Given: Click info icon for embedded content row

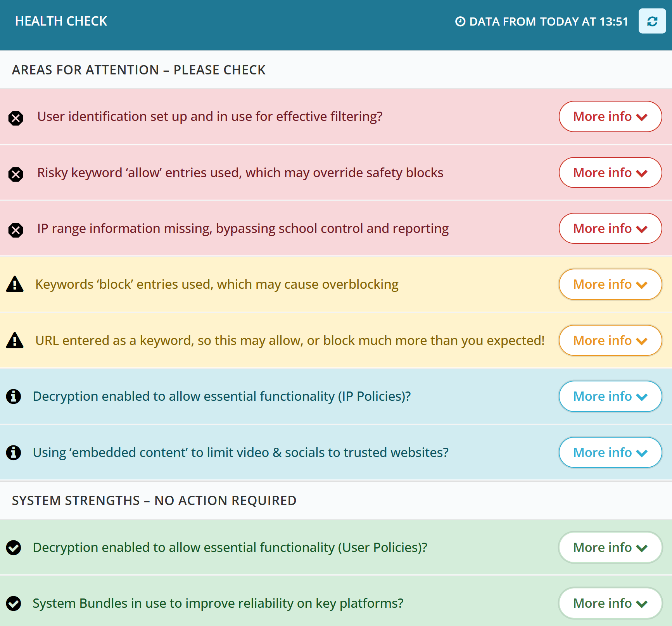Looking at the screenshot, I should click(14, 452).
